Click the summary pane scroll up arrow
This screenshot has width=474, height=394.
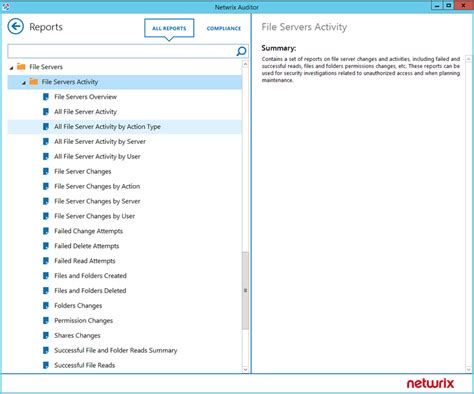pyautogui.click(x=468, y=59)
